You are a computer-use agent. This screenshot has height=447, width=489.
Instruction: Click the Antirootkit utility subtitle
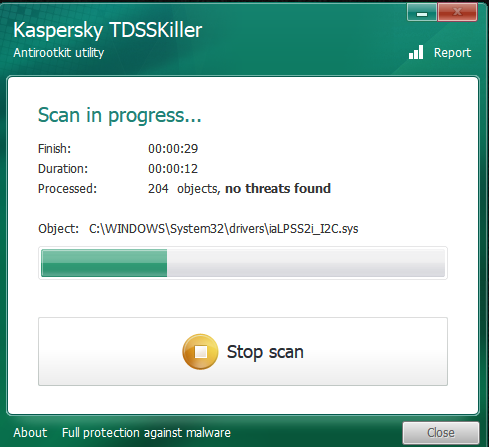pyautogui.click(x=59, y=53)
